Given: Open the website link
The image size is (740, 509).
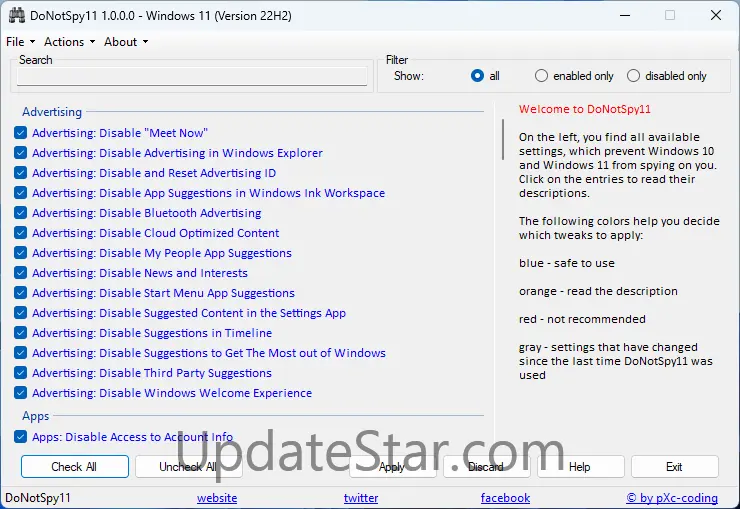Looking at the screenshot, I should [x=217, y=498].
